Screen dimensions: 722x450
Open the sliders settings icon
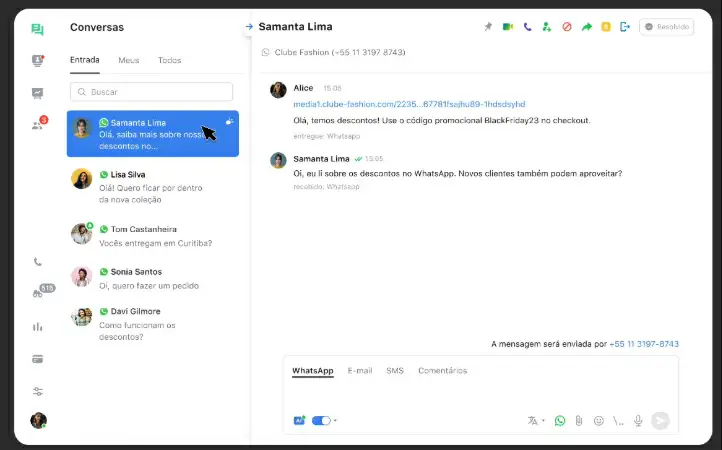point(38,392)
